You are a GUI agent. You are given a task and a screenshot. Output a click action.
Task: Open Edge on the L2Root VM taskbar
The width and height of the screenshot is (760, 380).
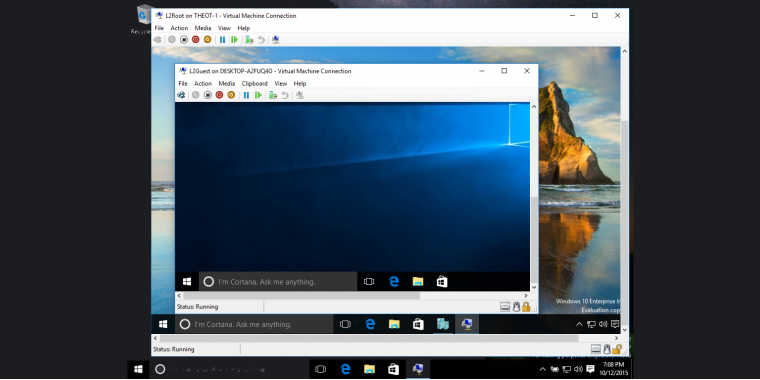[x=370, y=324]
